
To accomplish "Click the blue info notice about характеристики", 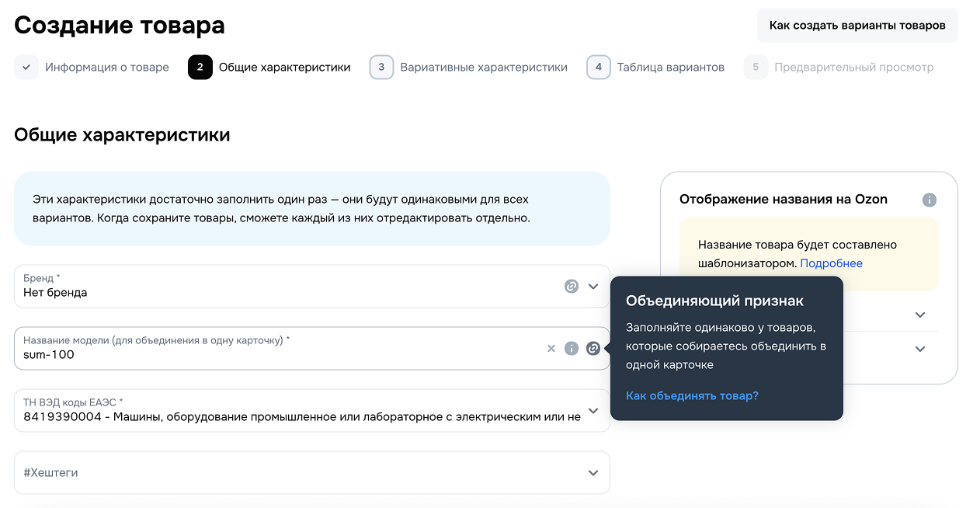I will click(312, 209).
